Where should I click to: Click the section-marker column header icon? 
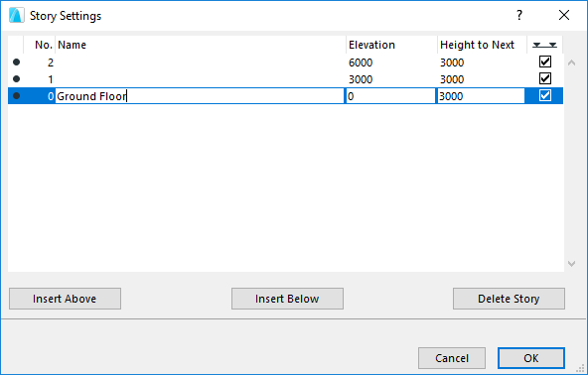point(544,45)
